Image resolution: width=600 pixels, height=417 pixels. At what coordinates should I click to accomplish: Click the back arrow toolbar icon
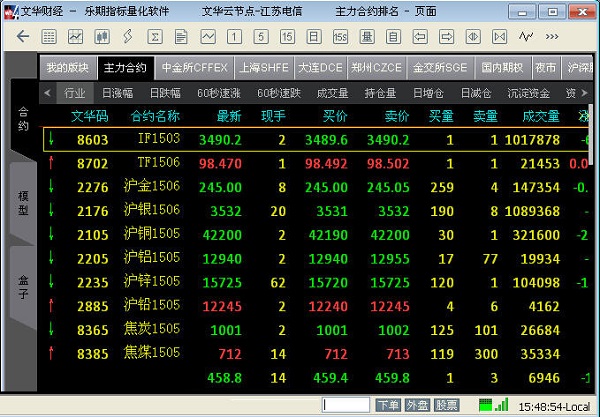tap(22, 36)
